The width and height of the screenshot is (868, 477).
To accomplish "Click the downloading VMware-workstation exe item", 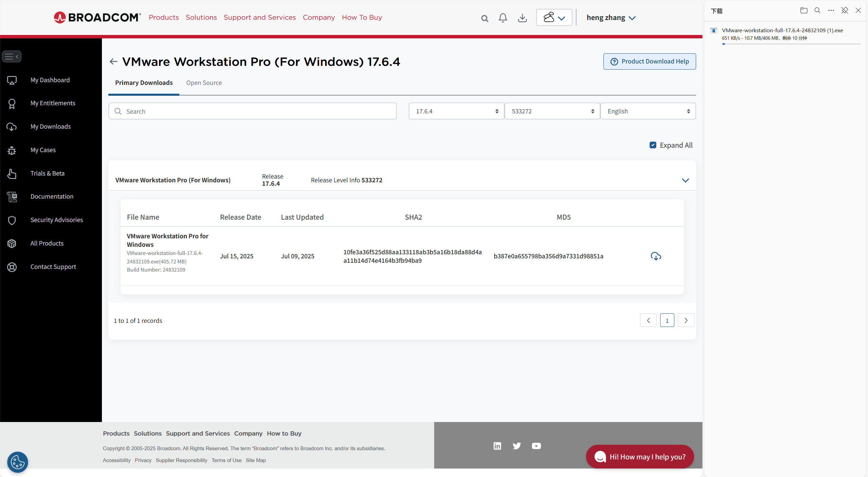I will 785,36.
